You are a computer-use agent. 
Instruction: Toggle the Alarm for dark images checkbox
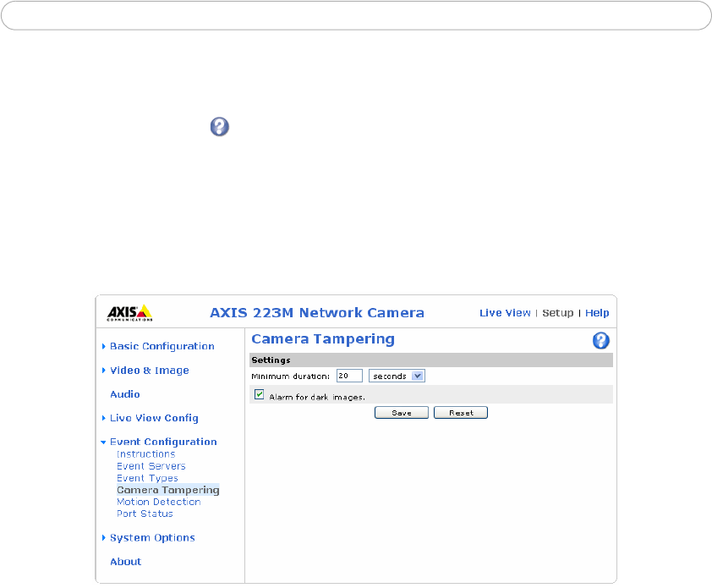[x=260, y=394]
